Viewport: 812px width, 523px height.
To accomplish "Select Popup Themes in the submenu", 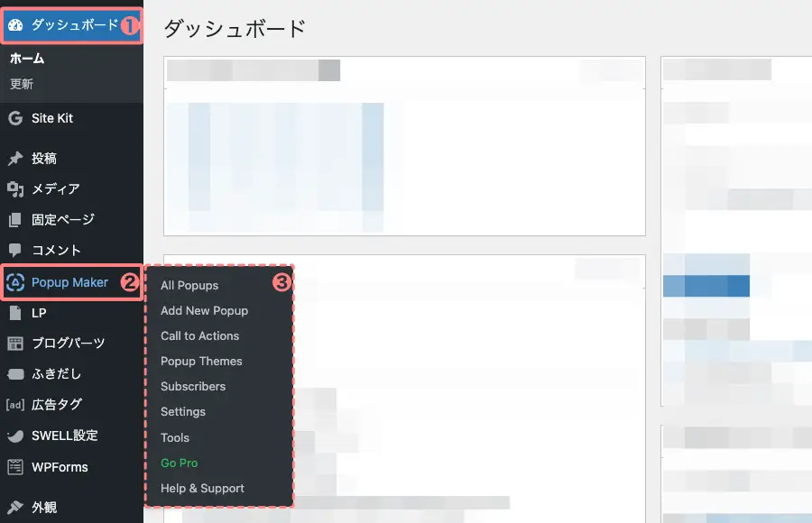I will click(x=200, y=361).
